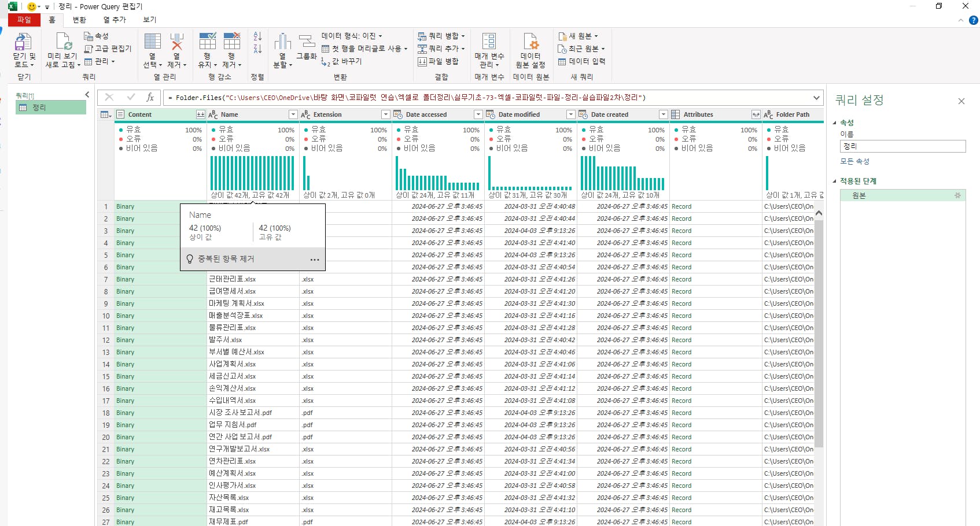Collapse the queries pane with its arrow
Viewport: 980px width, 526px height.
87,95
